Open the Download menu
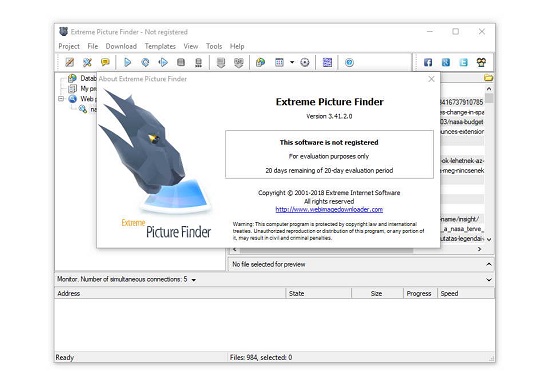 click(121, 46)
